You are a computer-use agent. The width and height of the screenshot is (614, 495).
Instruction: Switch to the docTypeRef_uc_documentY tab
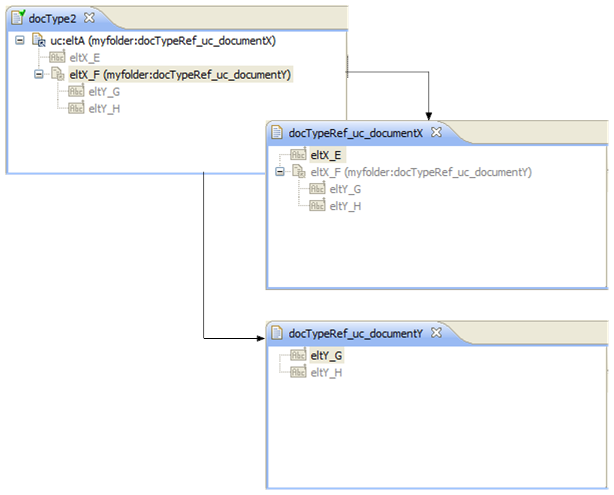tap(356, 332)
